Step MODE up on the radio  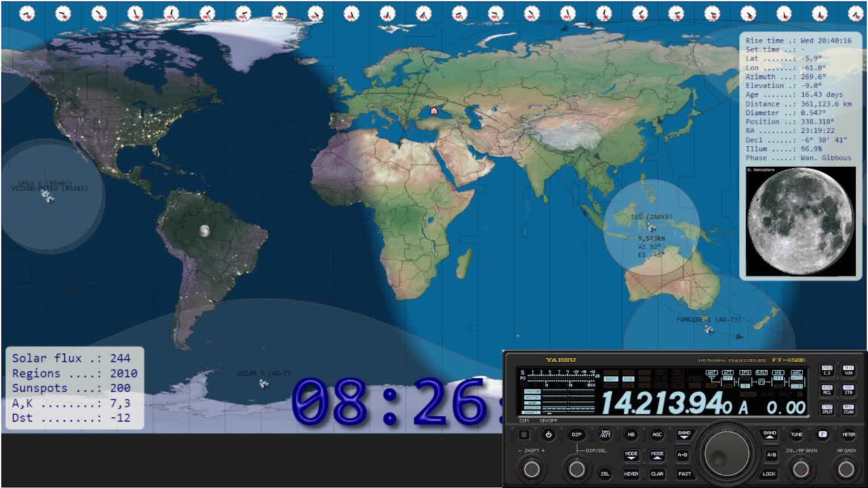(x=657, y=454)
